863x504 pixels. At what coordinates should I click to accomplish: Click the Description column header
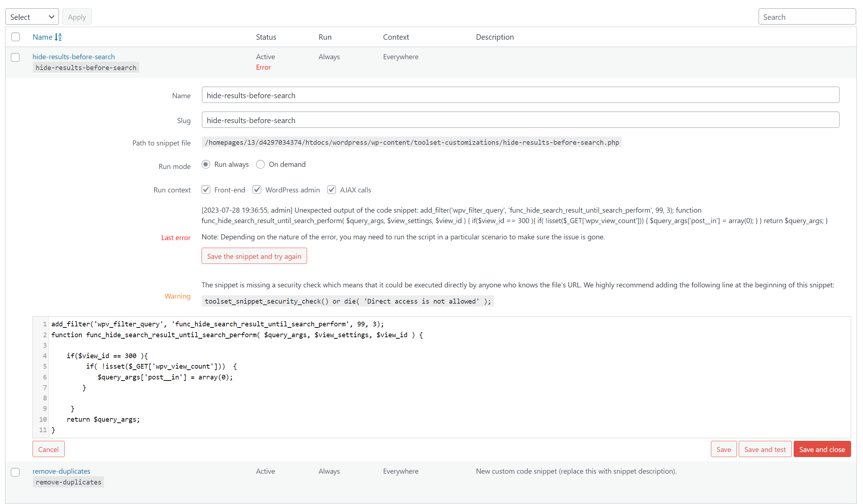[x=495, y=37]
